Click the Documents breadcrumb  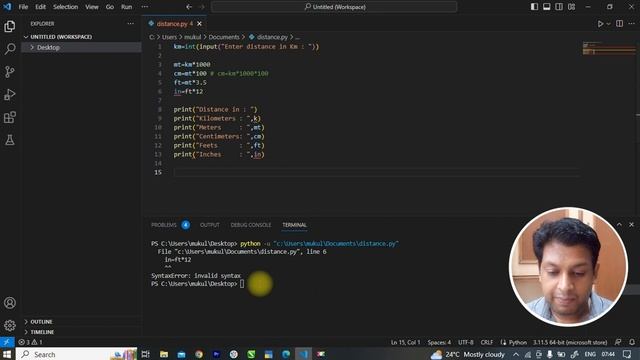(x=224, y=37)
